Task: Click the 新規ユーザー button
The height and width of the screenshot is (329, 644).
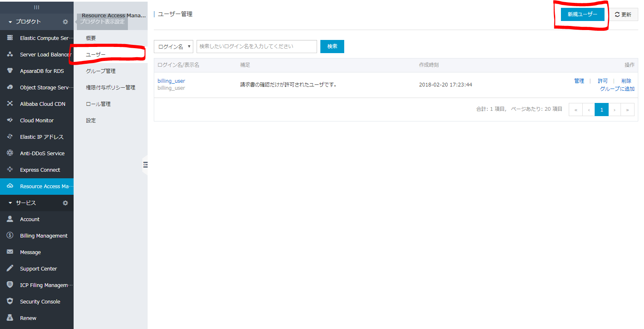Action: [x=582, y=14]
